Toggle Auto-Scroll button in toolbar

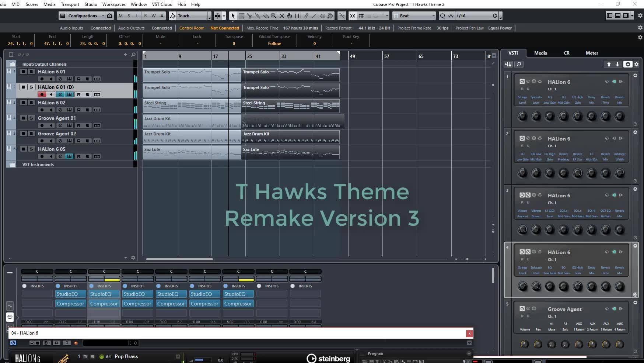tap(218, 16)
